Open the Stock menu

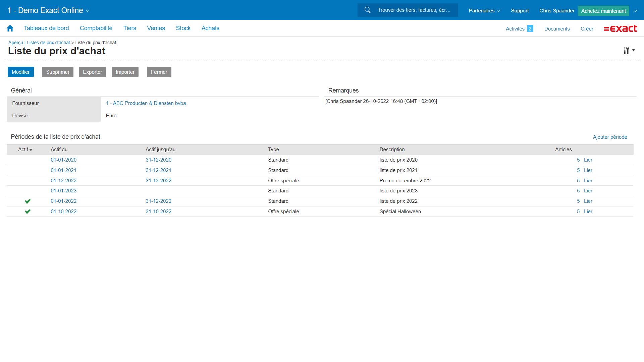pyautogui.click(x=183, y=28)
